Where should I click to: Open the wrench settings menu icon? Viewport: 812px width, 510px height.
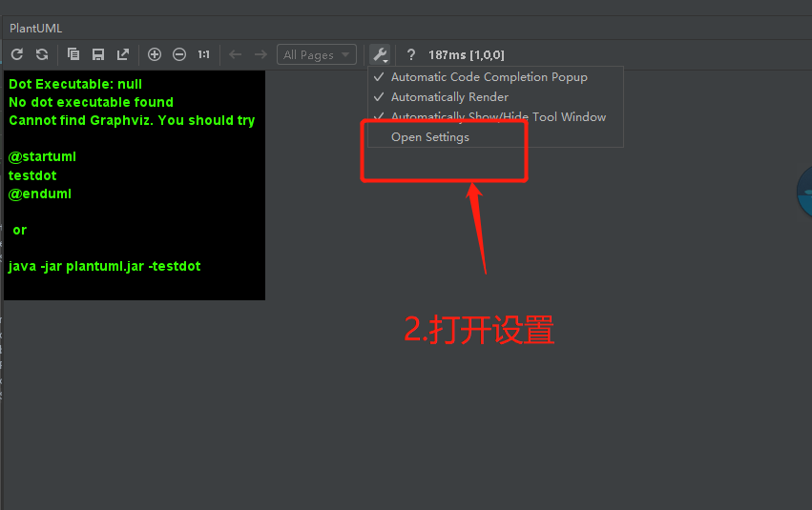[x=380, y=54]
